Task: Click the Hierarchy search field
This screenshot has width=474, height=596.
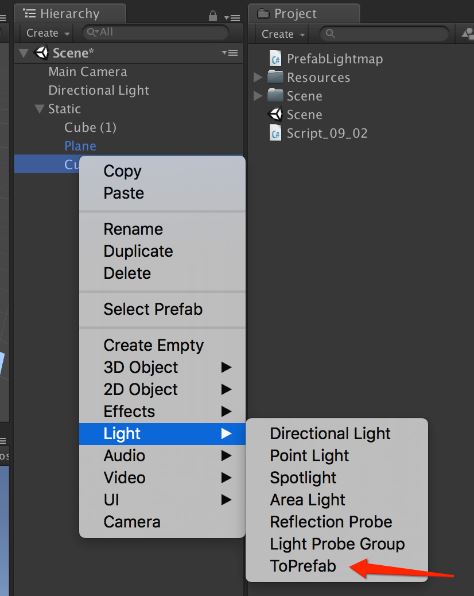Action: pos(155,33)
